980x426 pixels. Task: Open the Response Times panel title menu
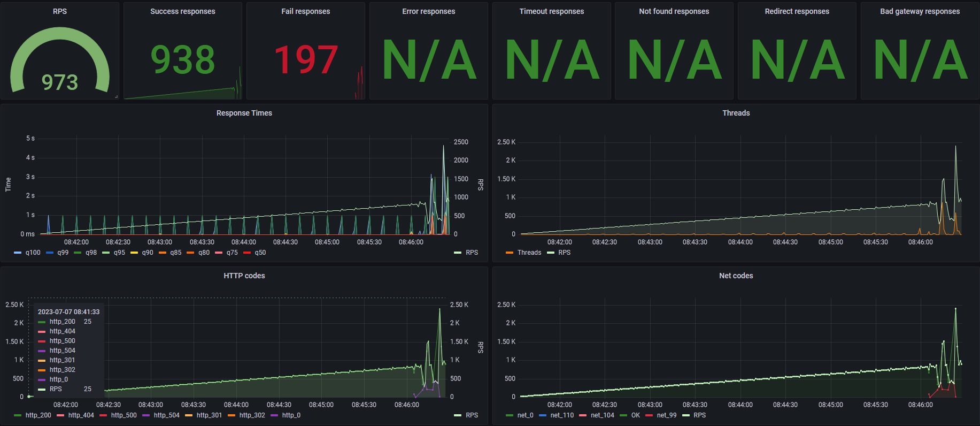[244, 113]
